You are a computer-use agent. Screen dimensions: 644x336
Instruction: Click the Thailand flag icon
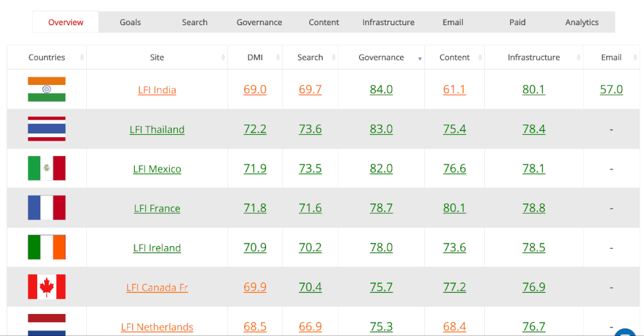pos(47,128)
